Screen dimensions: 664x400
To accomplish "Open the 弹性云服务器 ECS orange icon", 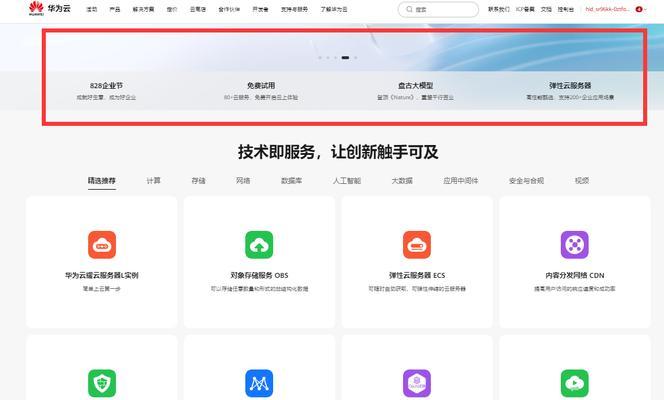I will point(417,245).
